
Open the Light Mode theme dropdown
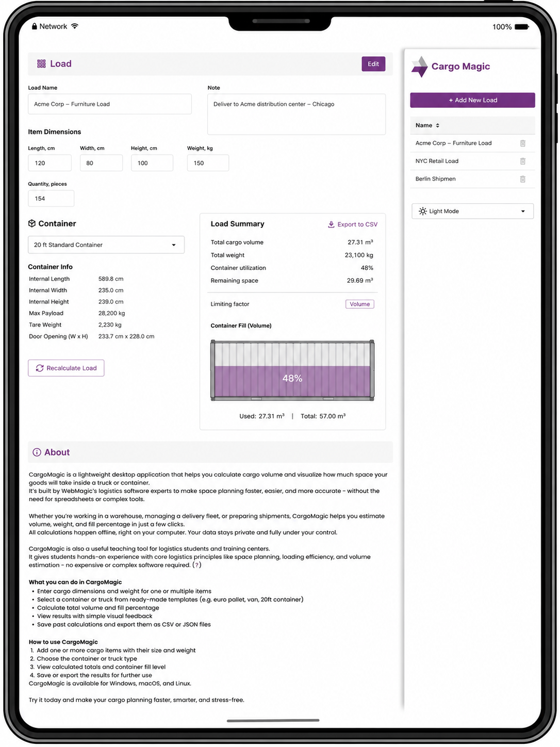point(472,211)
